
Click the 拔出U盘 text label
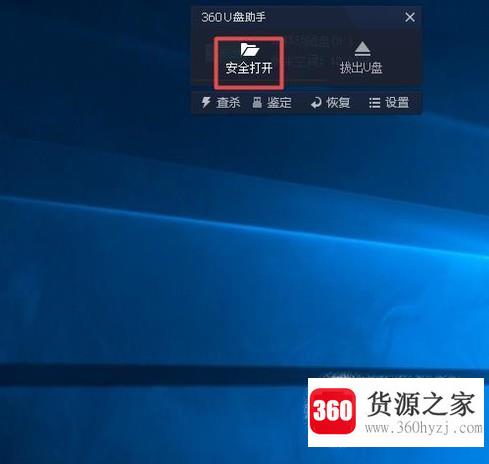point(361,68)
